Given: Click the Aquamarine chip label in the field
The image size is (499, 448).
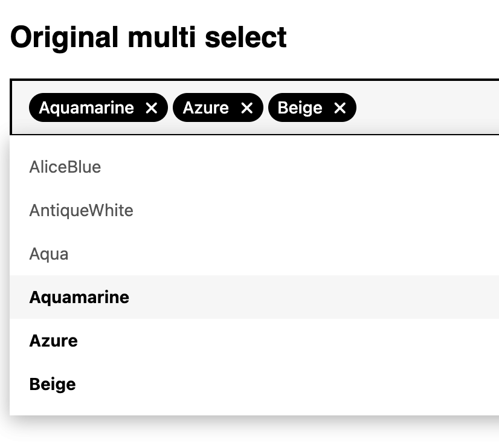Looking at the screenshot, I should [86, 108].
